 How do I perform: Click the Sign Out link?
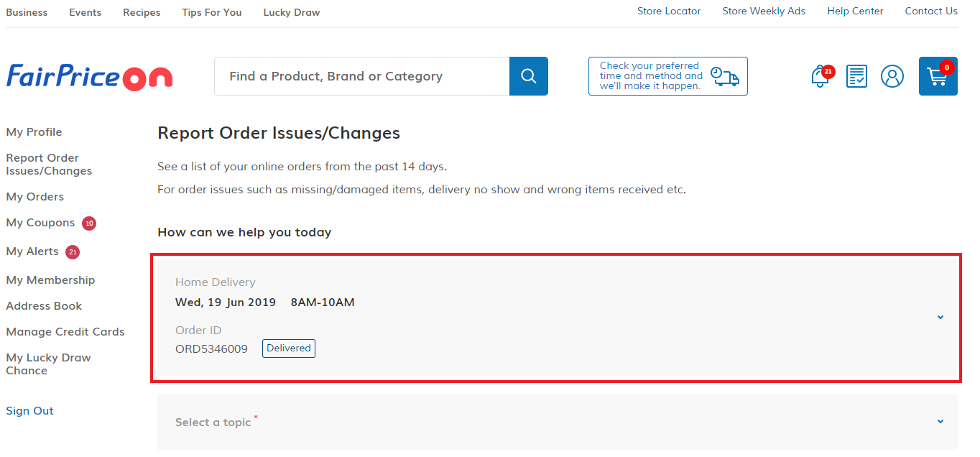29,411
